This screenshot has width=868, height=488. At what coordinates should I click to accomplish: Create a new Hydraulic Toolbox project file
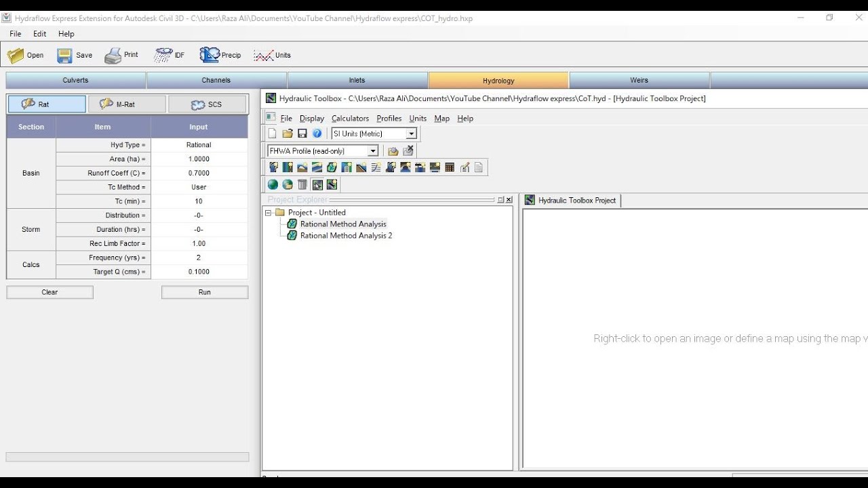tap(273, 134)
